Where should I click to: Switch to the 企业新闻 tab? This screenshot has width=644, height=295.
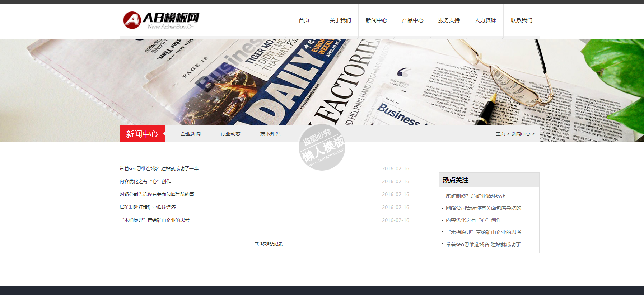pyautogui.click(x=191, y=134)
